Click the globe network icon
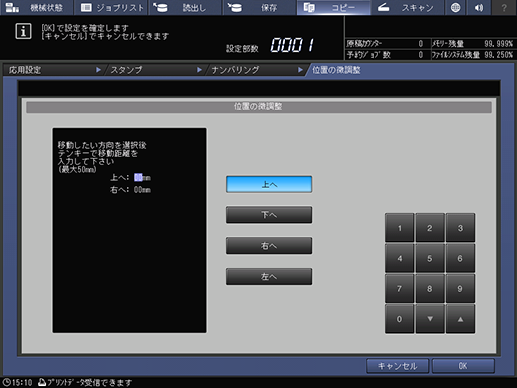517x388 pixels. (455, 7)
